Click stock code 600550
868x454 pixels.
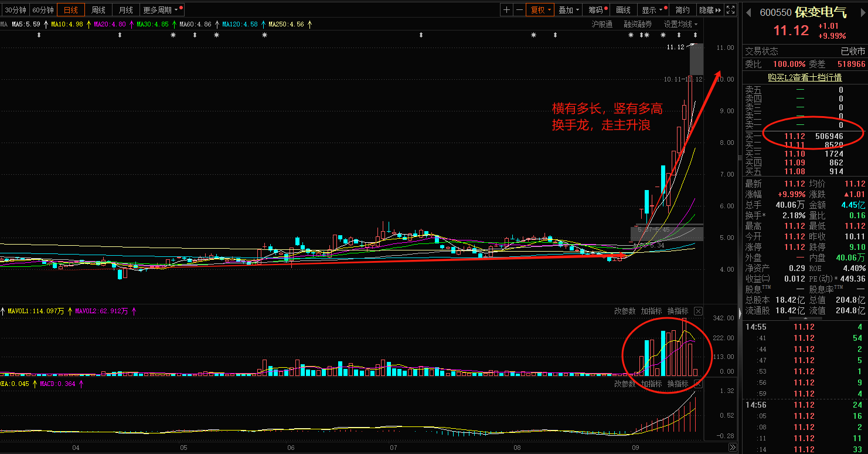[776, 12]
